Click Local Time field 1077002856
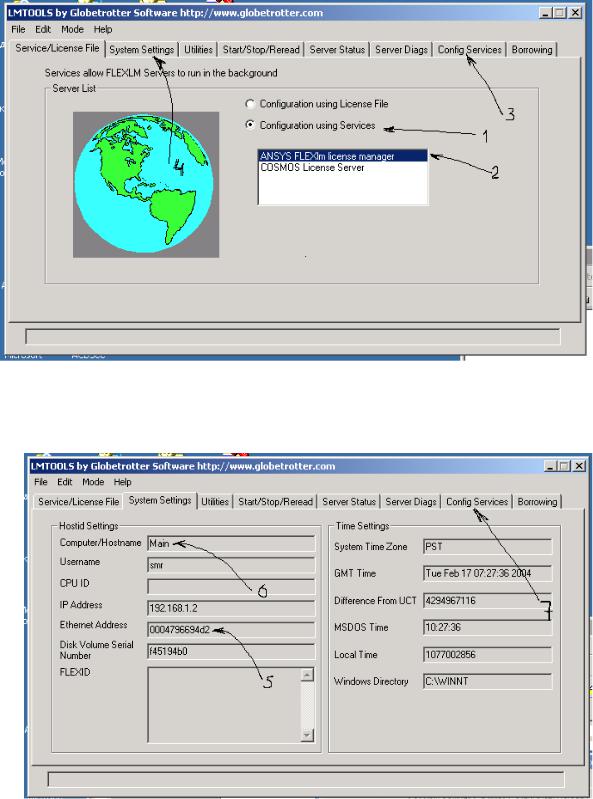 click(488, 654)
